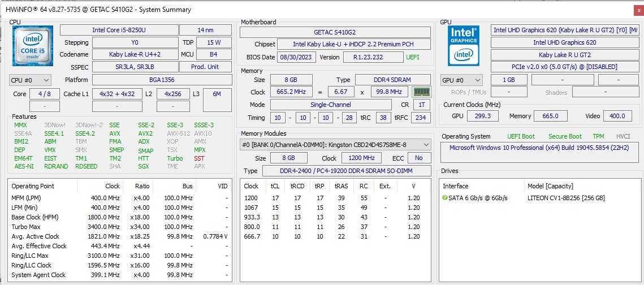Click the Prod. Unit field
Viewport: 644px width, 285px height.
206,67
